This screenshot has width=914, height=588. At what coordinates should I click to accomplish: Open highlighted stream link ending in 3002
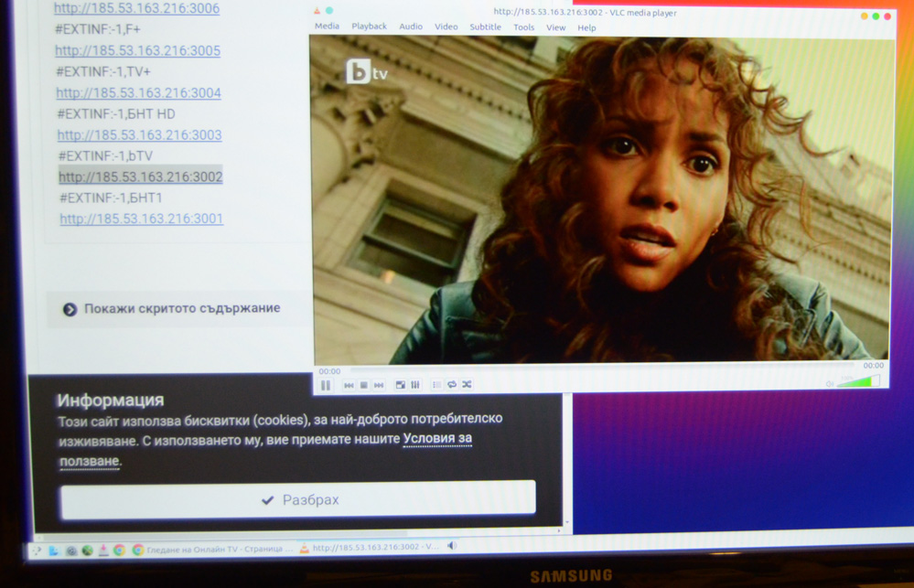141,176
